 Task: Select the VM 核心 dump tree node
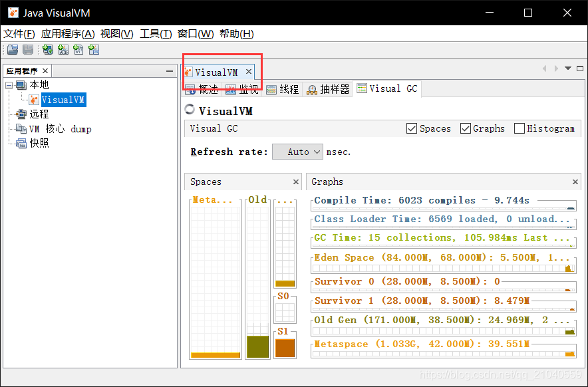[x=61, y=128]
